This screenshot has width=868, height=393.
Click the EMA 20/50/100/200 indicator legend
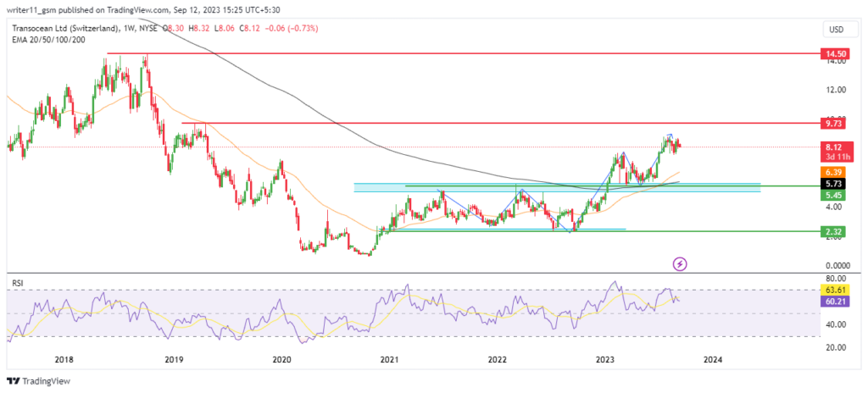pyautogui.click(x=47, y=39)
